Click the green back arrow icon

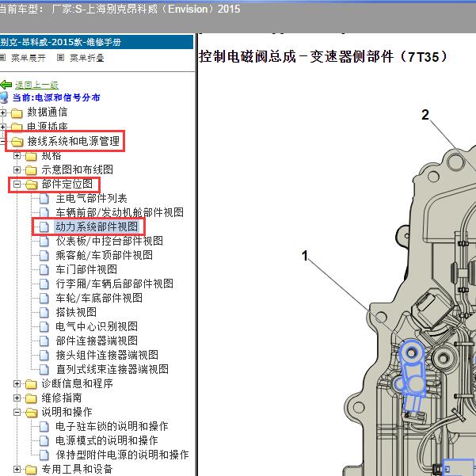[x=6, y=85]
